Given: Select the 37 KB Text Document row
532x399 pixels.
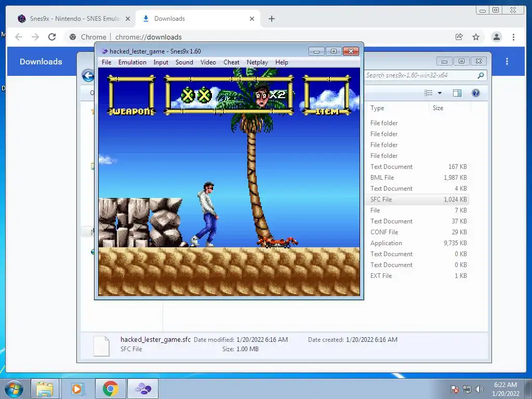Looking at the screenshot, I should (x=417, y=221).
